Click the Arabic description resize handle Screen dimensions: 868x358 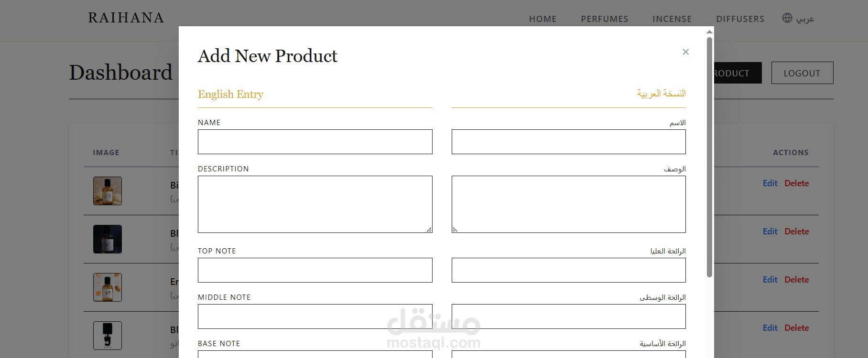(x=455, y=230)
